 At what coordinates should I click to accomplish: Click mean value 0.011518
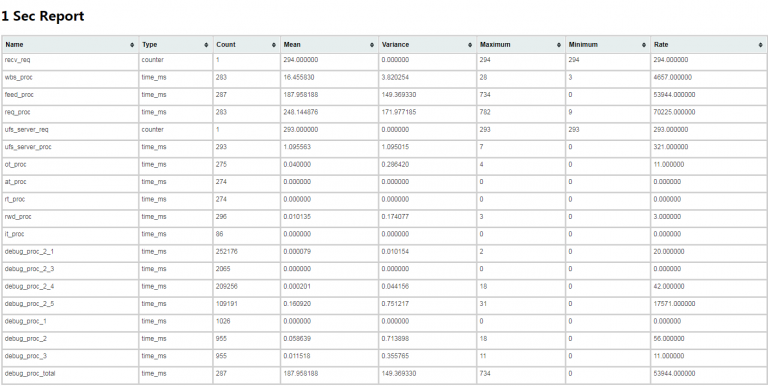pyautogui.click(x=297, y=356)
